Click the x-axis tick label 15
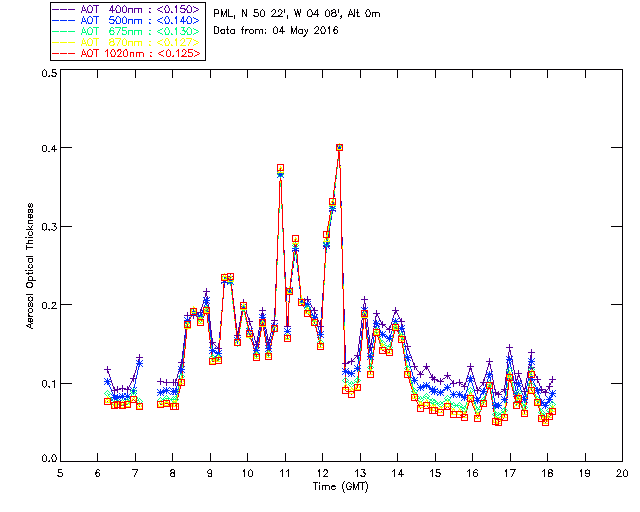The height and width of the screenshot is (512, 640). pos(435,473)
